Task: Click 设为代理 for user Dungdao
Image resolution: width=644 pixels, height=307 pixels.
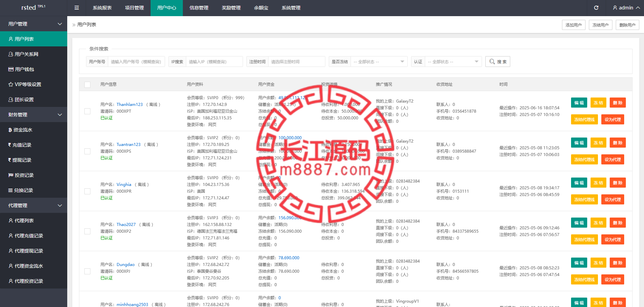Action: 613,280
